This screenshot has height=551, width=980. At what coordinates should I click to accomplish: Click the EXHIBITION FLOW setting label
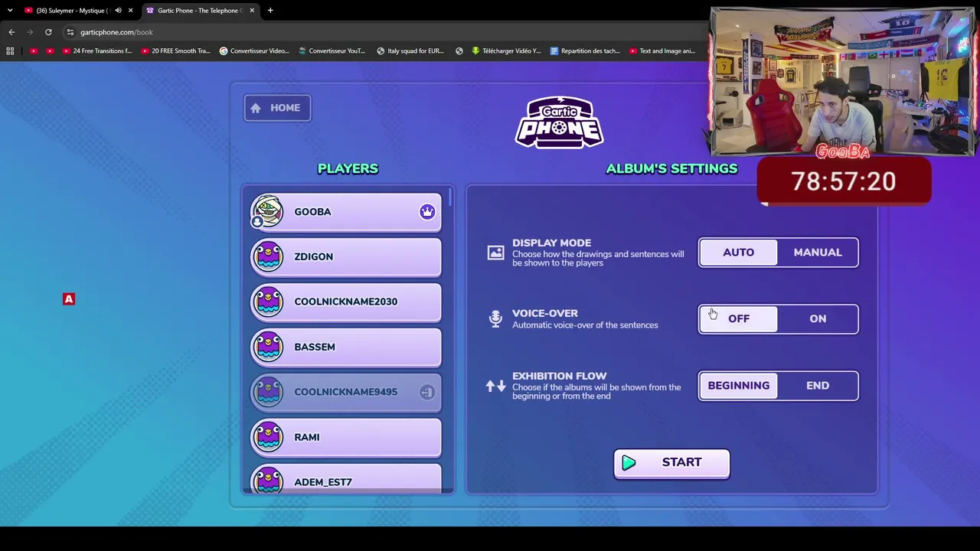(560, 376)
